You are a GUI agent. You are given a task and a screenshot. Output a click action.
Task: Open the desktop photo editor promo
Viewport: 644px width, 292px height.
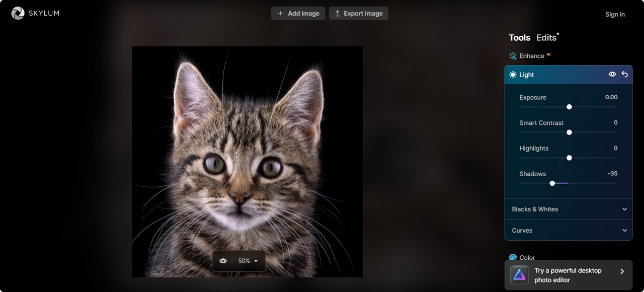(x=569, y=275)
